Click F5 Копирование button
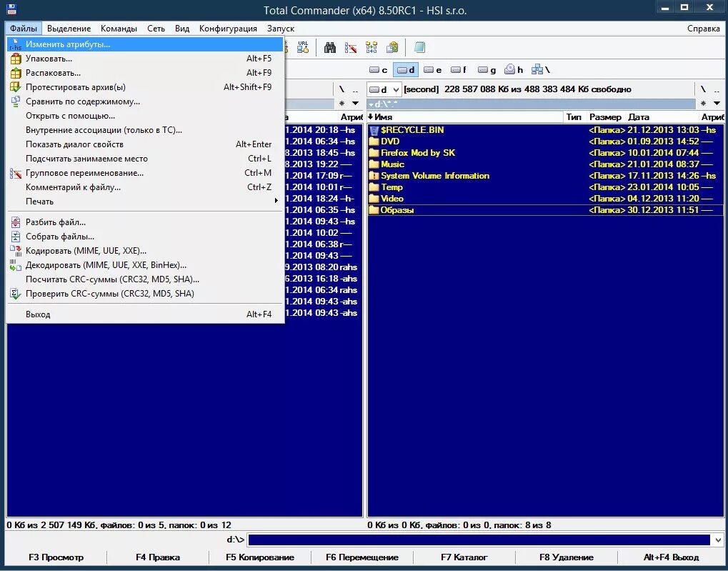728x571 pixels. point(260,557)
